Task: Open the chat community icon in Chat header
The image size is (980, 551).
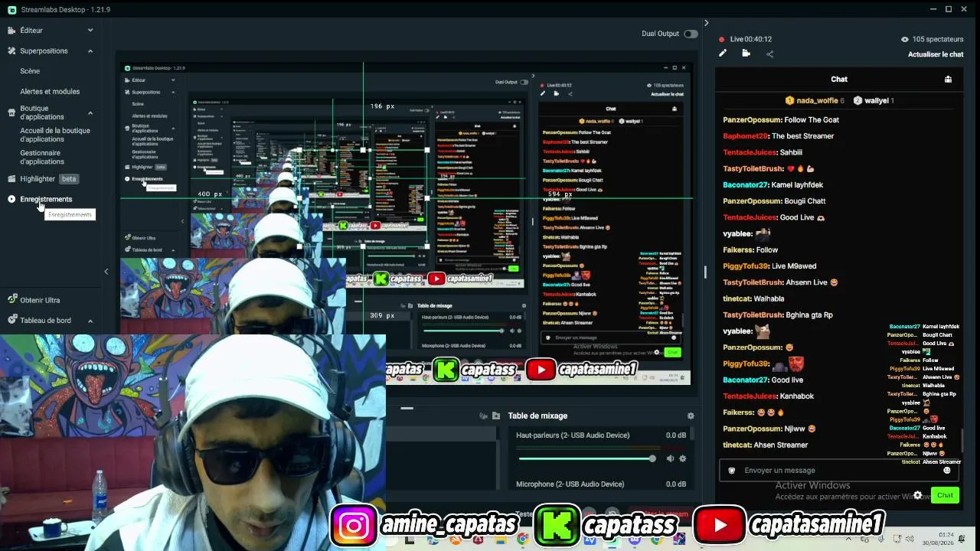Action: pos(948,79)
